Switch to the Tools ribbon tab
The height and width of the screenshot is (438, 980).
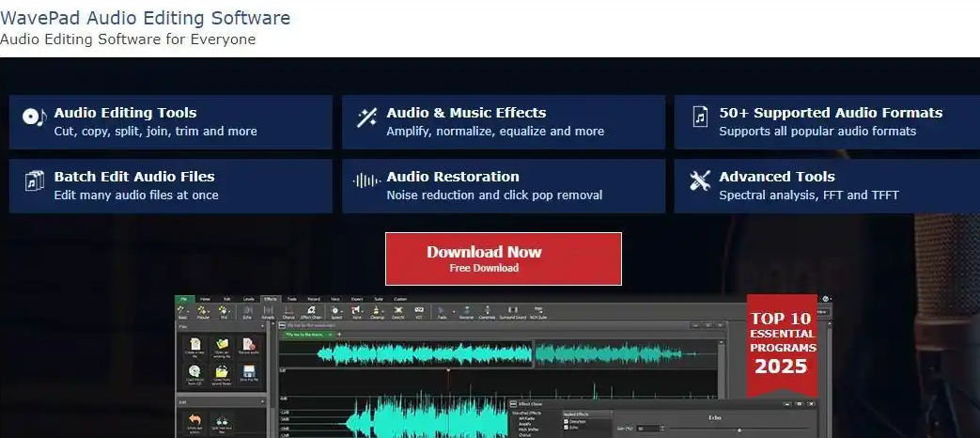point(292,299)
